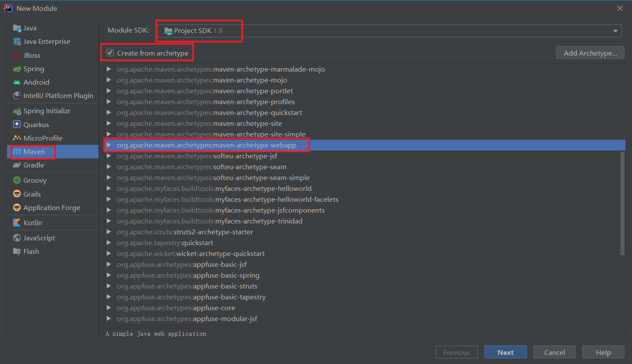Click the Groovy icon
This screenshot has width=632, height=364.
pyautogui.click(x=17, y=180)
